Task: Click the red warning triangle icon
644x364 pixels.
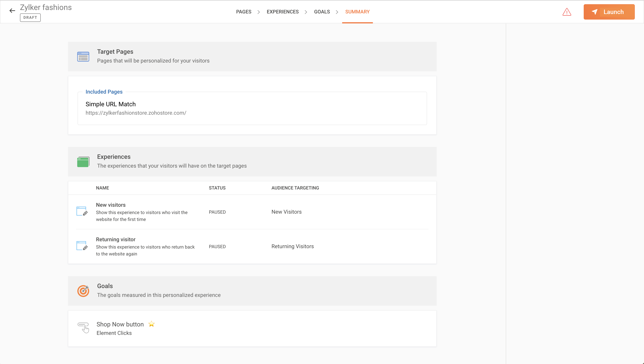Action: [x=567, y=12]
